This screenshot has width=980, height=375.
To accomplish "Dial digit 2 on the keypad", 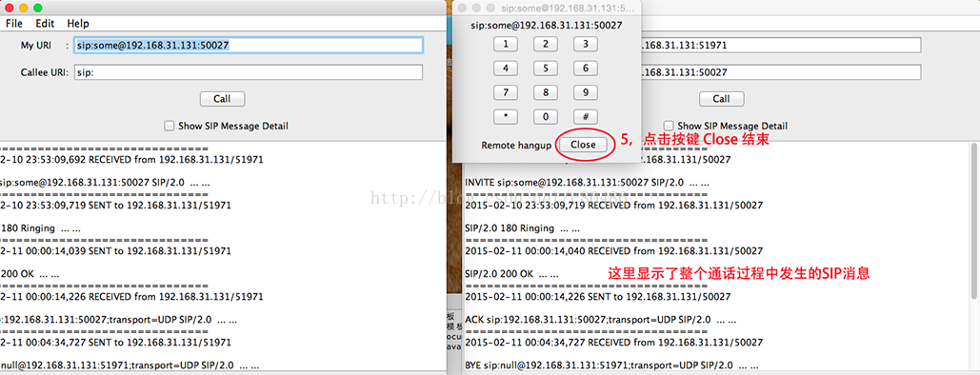I will (x=546, y=44).
